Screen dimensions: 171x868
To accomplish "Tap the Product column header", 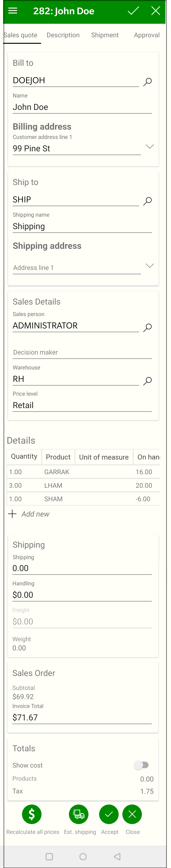I will 58,457.
